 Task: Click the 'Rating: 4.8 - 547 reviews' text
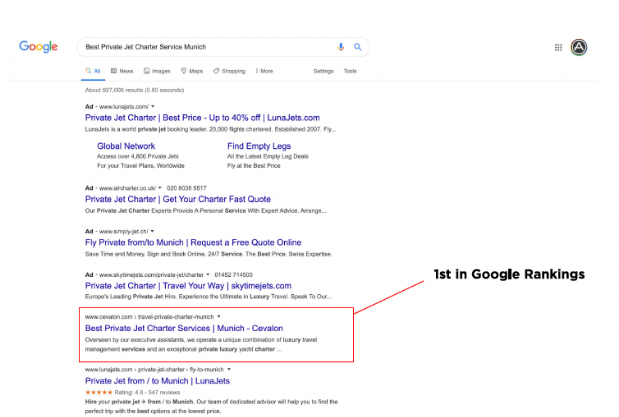tap(147, 392)
